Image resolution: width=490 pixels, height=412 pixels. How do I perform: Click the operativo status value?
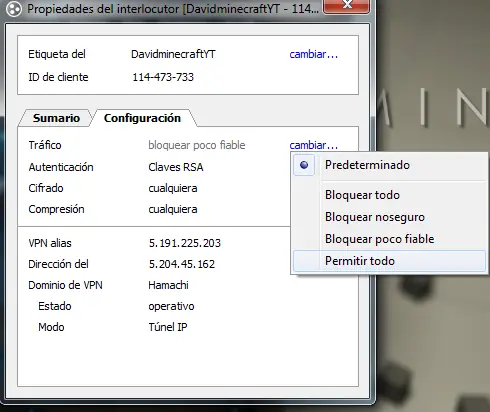(x=171, y=306)
